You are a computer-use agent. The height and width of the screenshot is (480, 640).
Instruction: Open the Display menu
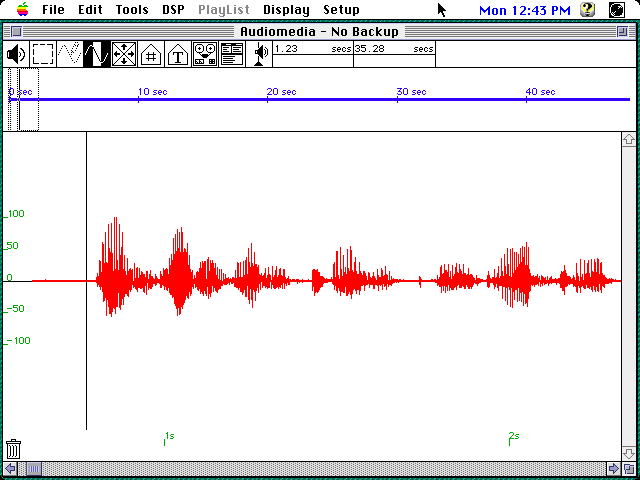286,10
